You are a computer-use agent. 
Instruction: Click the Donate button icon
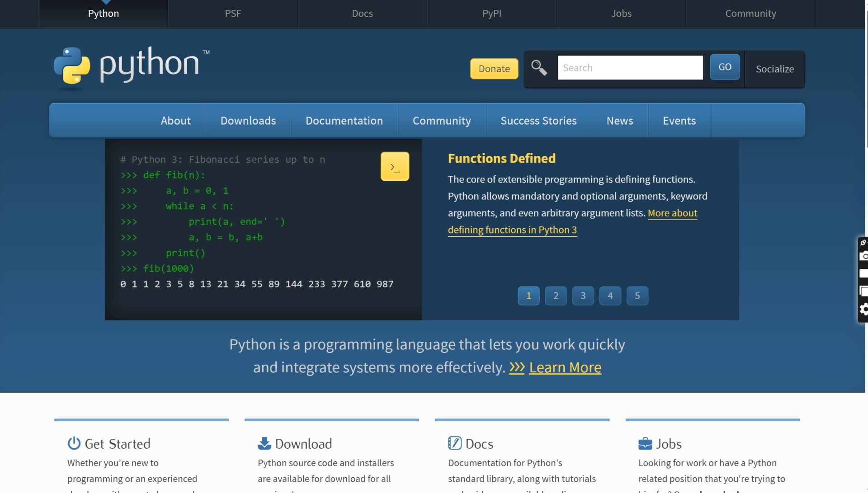coord(494,69)
